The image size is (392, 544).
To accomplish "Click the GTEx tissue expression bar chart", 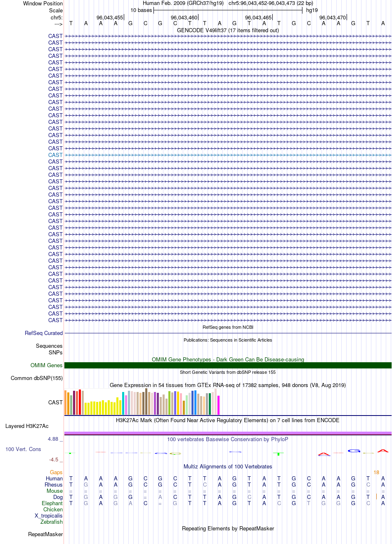I will (x=142, y=402).
